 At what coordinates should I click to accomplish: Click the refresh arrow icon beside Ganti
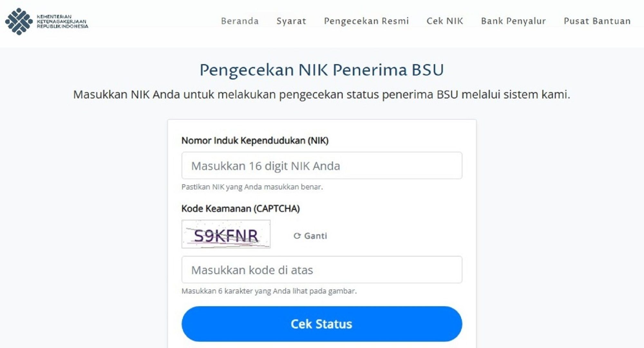(x=297, y=236)
